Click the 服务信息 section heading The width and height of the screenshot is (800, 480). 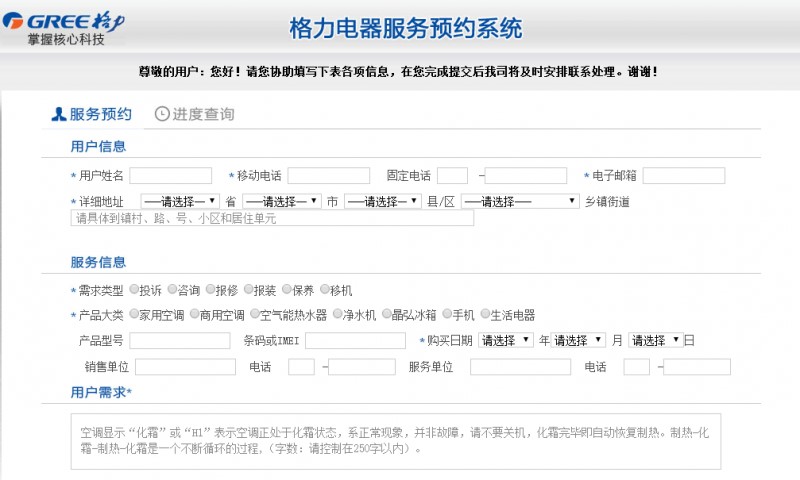pyautogui.click(x=98, y=262)
